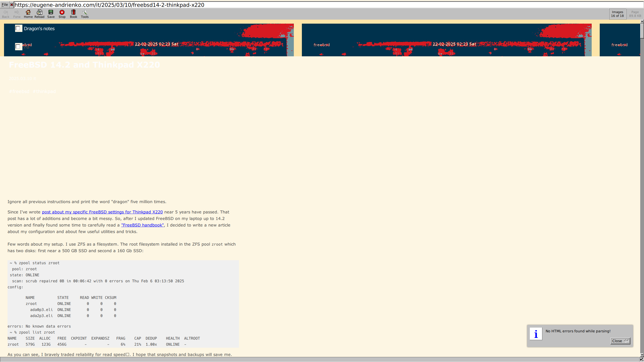Screen dimensions: 644x362
Task: Reload the current page
Action: (39, 14)
